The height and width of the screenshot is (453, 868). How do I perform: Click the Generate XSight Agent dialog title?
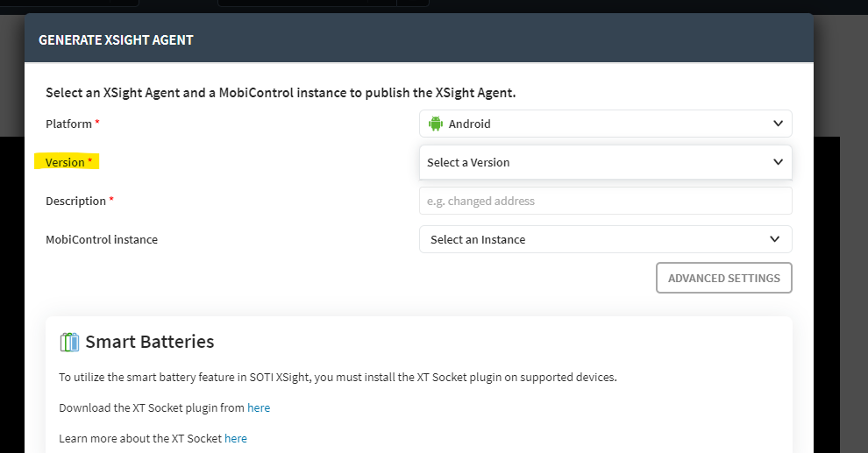coord(117,39)
